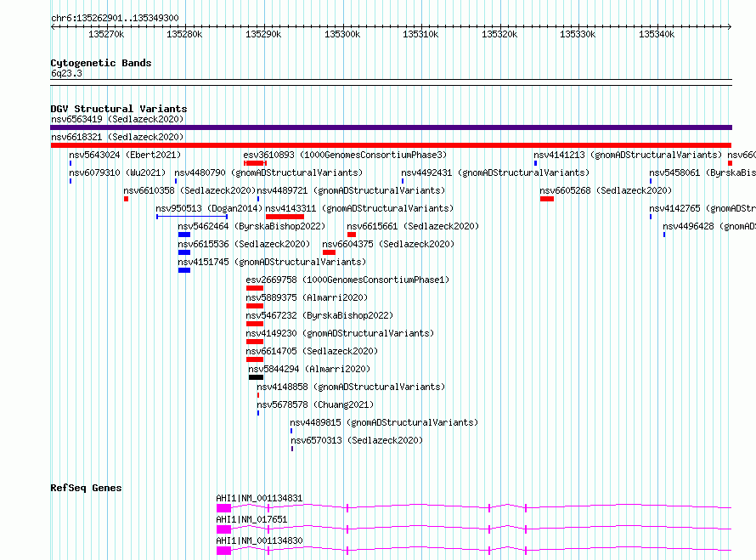Open variant nsv6079310 (Wu2021)
756x560 pixels.
coord(117,173)
